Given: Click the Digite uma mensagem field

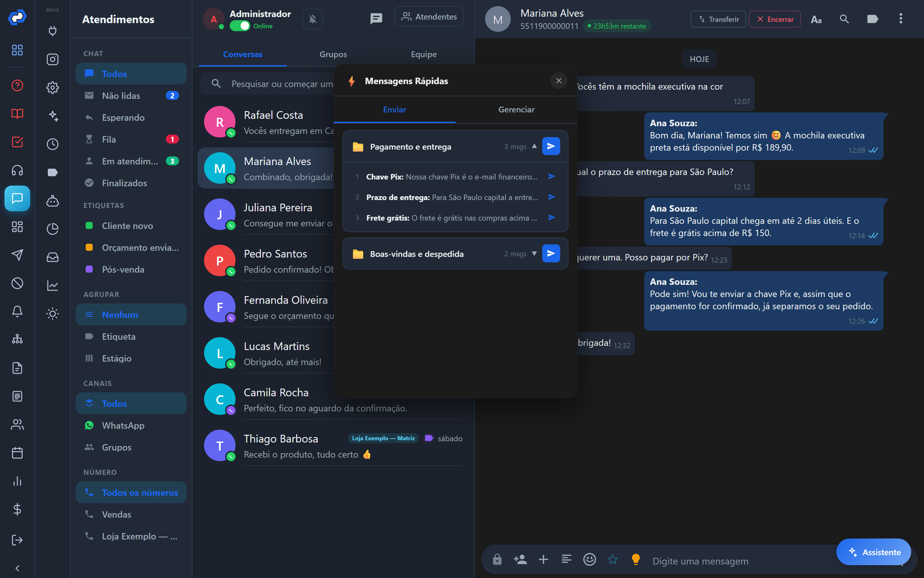Looking at the screenshot, I should (741, 561).
